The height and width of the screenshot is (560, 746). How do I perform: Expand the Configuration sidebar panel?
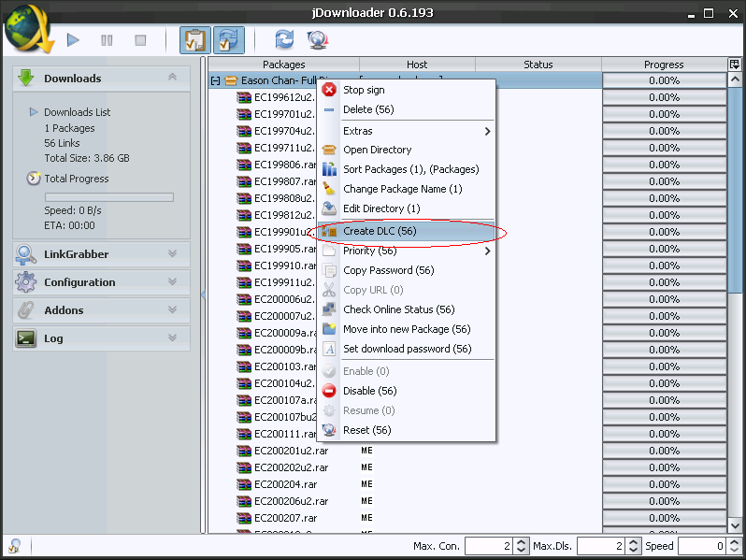pos(172,281)
